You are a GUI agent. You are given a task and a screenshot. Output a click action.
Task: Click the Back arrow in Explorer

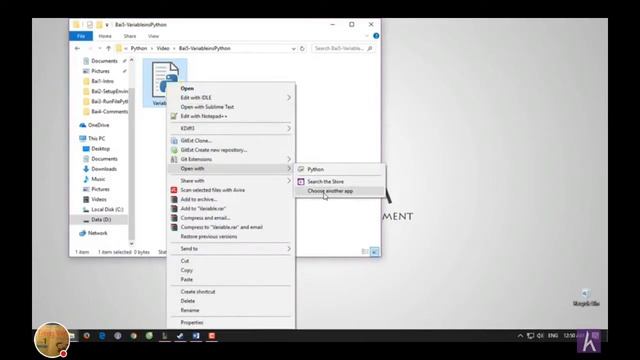tap(78, 48)
